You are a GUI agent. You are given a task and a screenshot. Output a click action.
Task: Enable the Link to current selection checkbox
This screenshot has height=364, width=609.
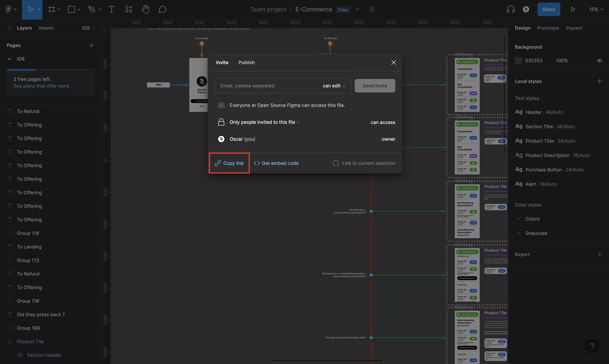(x=336, y=163)
